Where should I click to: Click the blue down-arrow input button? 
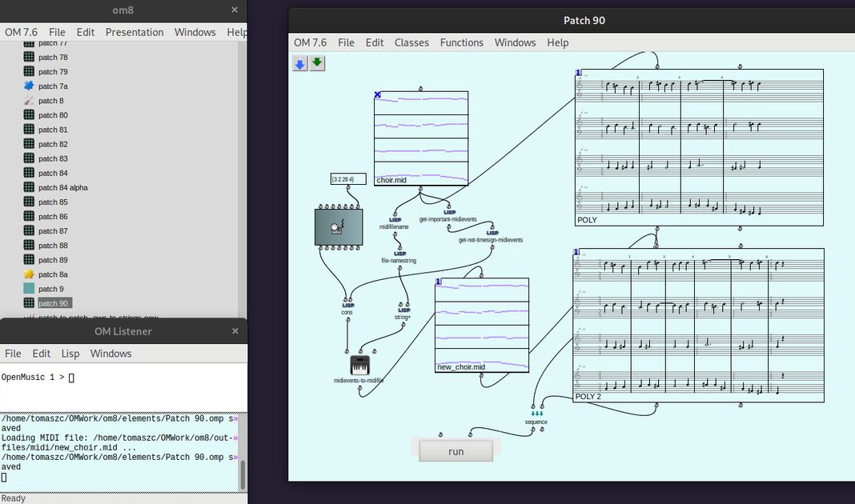300,64
